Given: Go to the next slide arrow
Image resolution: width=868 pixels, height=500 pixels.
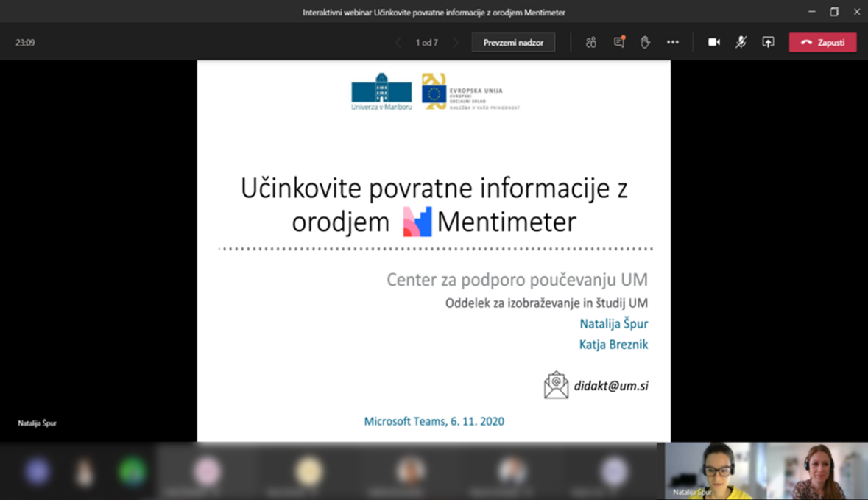Looking at the screenshot, I should (456, 43).
